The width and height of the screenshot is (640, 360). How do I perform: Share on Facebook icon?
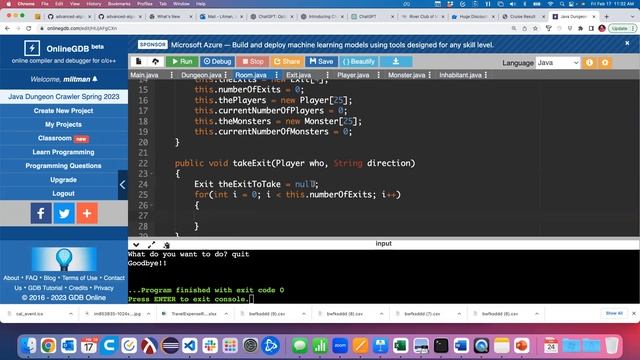tap(41, 213)
